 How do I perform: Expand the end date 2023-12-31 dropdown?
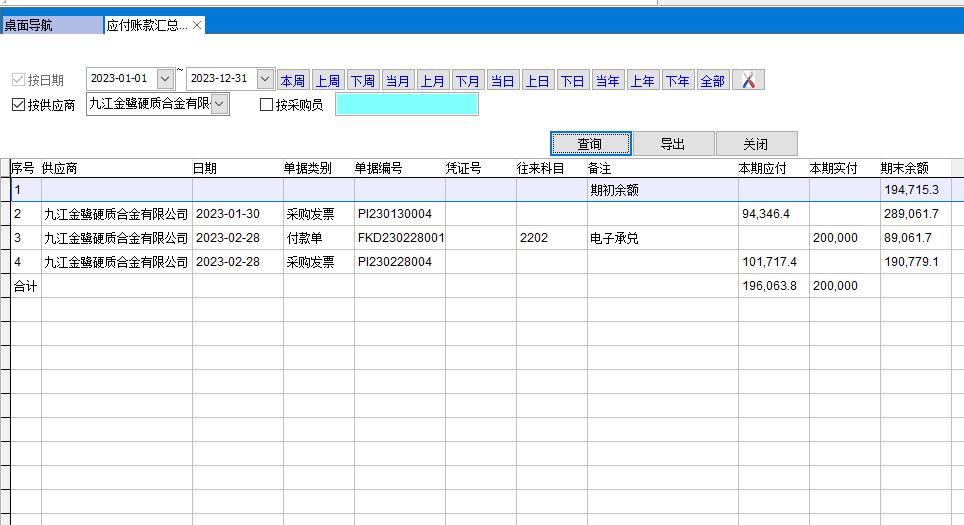(265, 79)
